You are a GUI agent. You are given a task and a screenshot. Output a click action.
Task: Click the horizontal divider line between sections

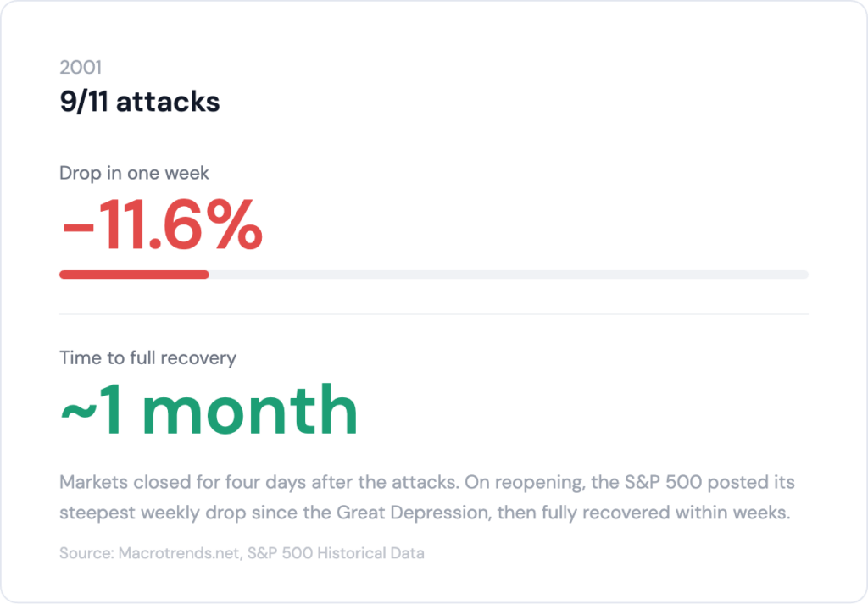[x=434, y=314]
